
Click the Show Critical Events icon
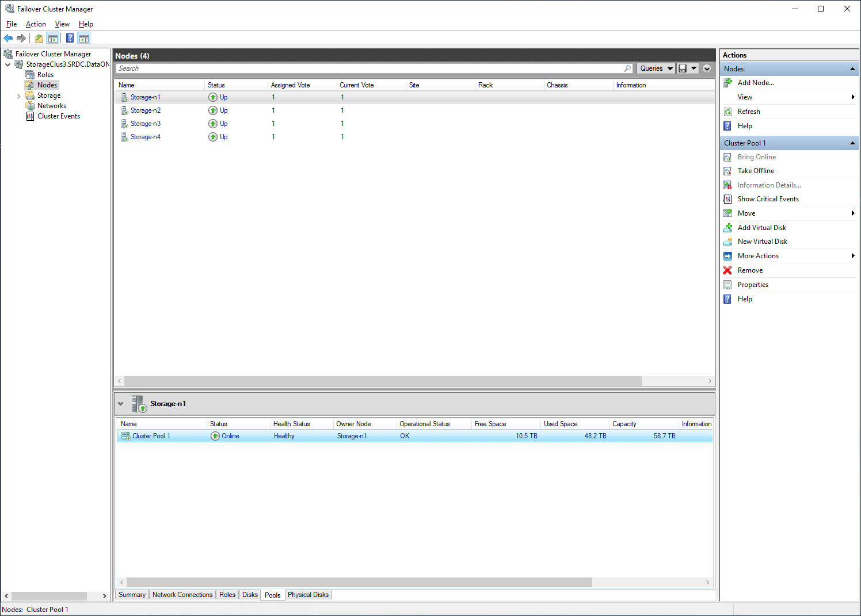(727, 199)
